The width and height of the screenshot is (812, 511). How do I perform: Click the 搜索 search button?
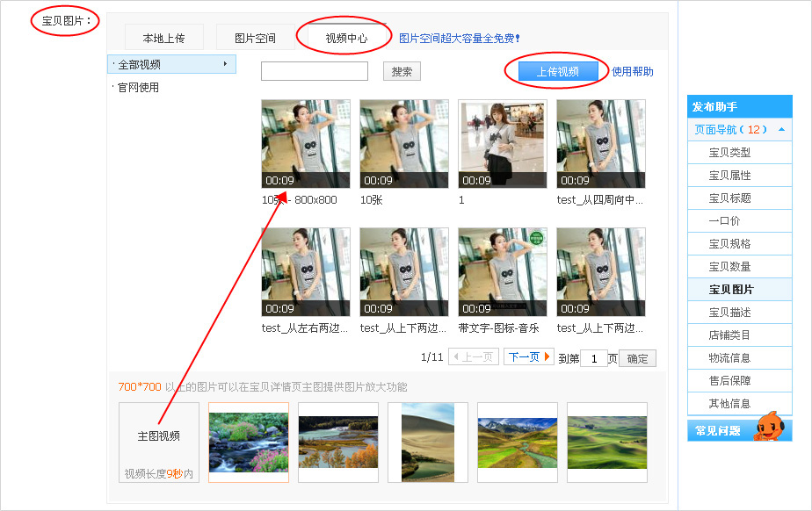click(x=403, y=70)
